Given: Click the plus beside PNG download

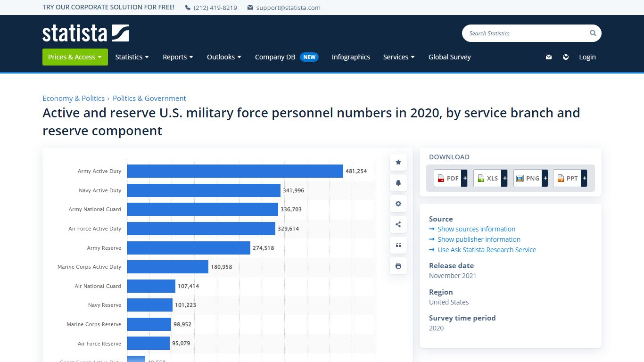Looking at the screenshot, I should (x=545, y=178).
